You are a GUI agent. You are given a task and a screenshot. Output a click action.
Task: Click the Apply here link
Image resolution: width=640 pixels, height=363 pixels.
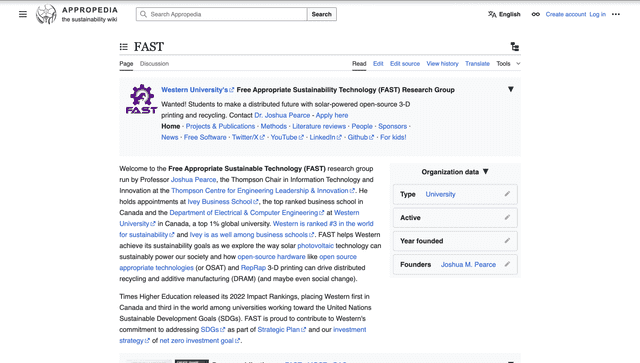pyautogui.click(x=332, y=116)
